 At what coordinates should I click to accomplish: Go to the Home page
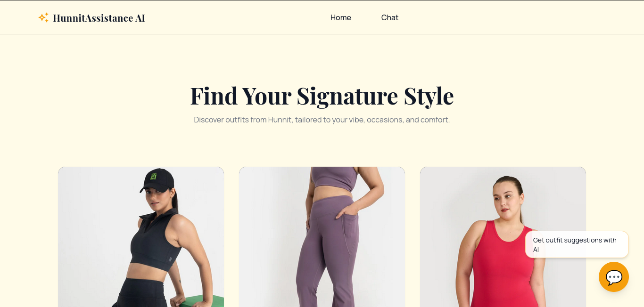click(x=340, y=17)
